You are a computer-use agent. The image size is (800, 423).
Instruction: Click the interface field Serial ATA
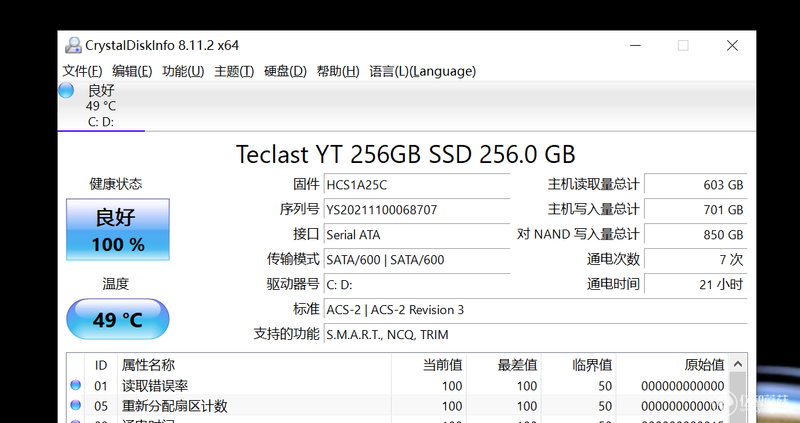pyautogui.click(x=417, y=234)
